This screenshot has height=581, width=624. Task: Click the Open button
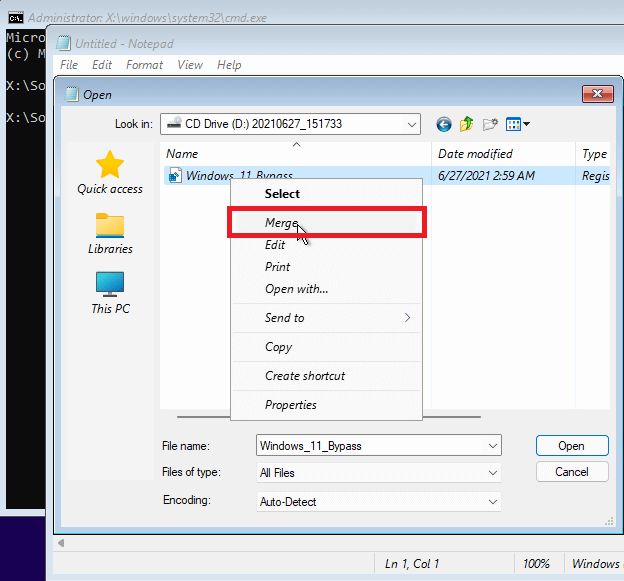572,446
